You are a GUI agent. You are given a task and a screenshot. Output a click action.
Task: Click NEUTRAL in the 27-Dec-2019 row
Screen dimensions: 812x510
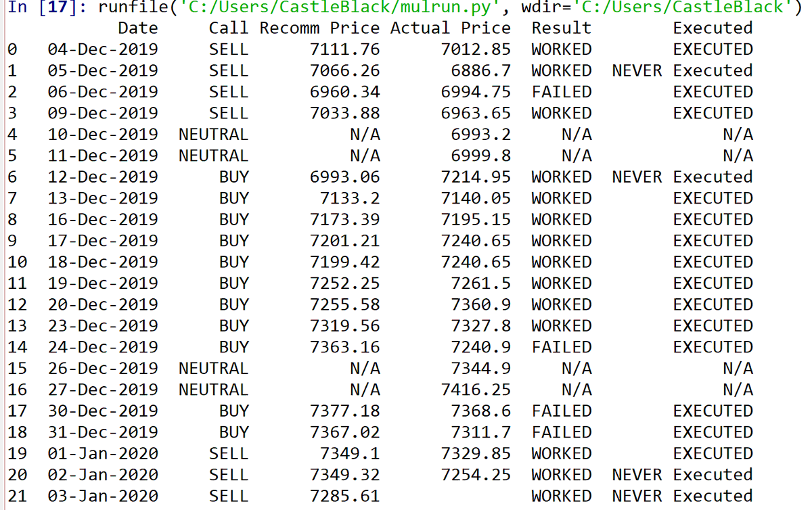coord(214,390)
